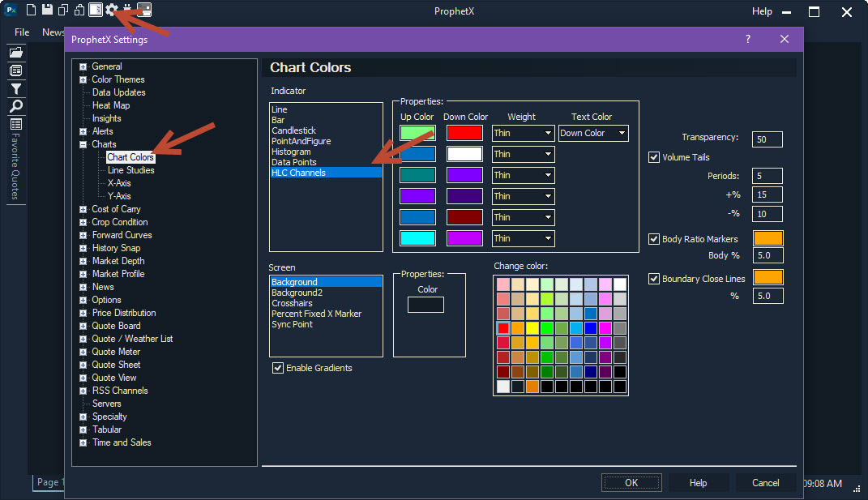Screen dimensions: 868x500
Task: Click the Body % input field
Action: pyautogui.click(x=768, y=256)
